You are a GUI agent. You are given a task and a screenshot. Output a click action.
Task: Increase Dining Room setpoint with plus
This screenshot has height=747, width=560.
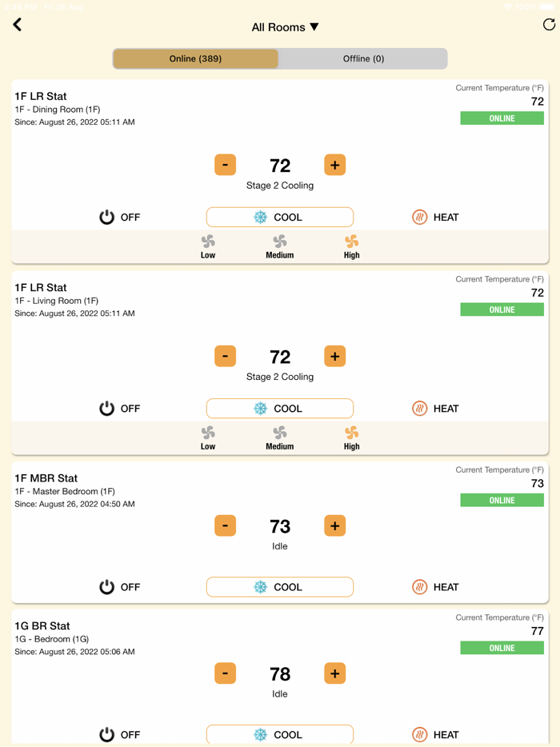coord(334,166)
